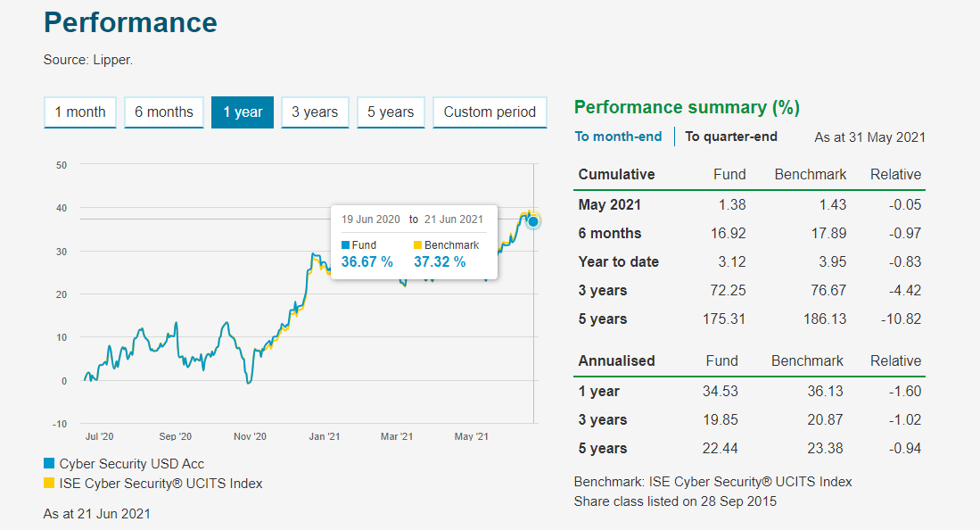980x530 pixels.
Task: Click the yellow Benchmark swatch in tooltip
Action: coord(418,245)
